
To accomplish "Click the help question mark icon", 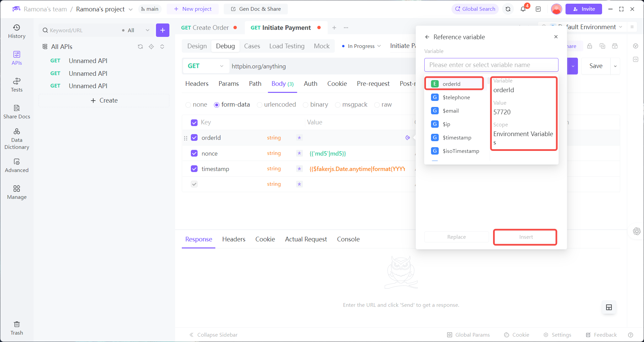I will [630, 335].
